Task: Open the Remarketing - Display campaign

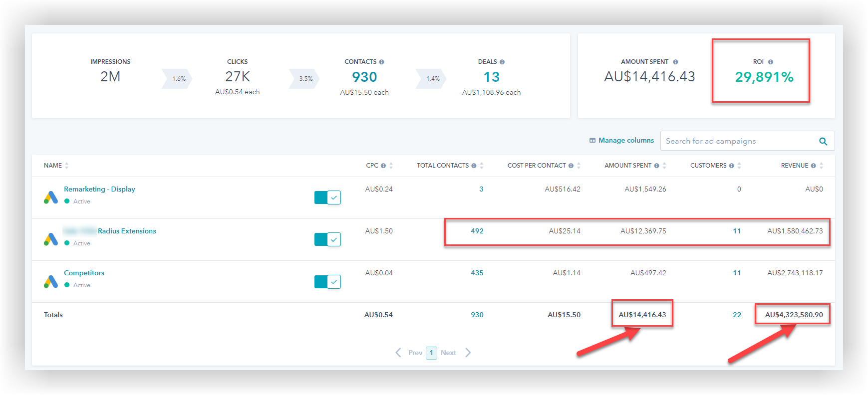Action: click(99, 189)
